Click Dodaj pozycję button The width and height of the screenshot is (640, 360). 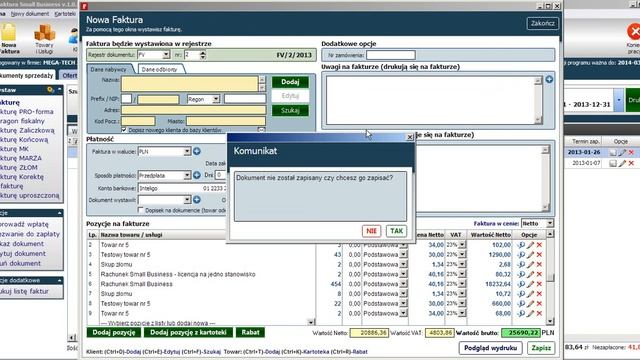[x=113, y=332]
